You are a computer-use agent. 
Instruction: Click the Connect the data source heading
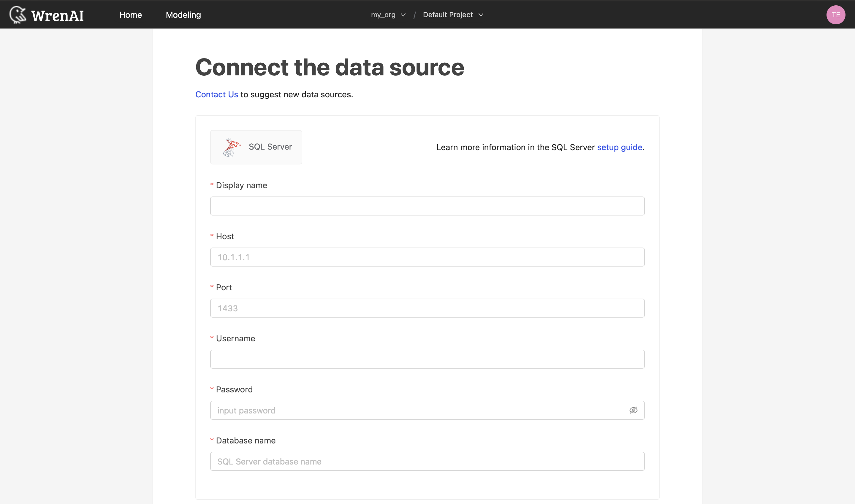click(330, 67)
